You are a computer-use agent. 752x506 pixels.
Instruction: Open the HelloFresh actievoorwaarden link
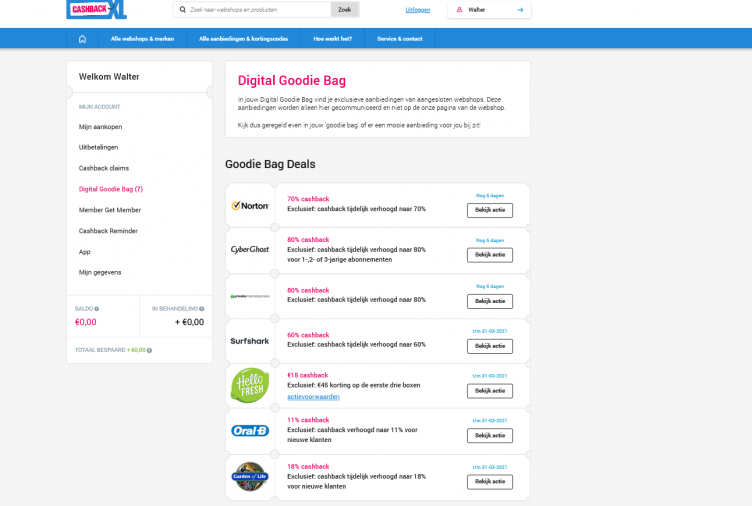tap(313, 397)
